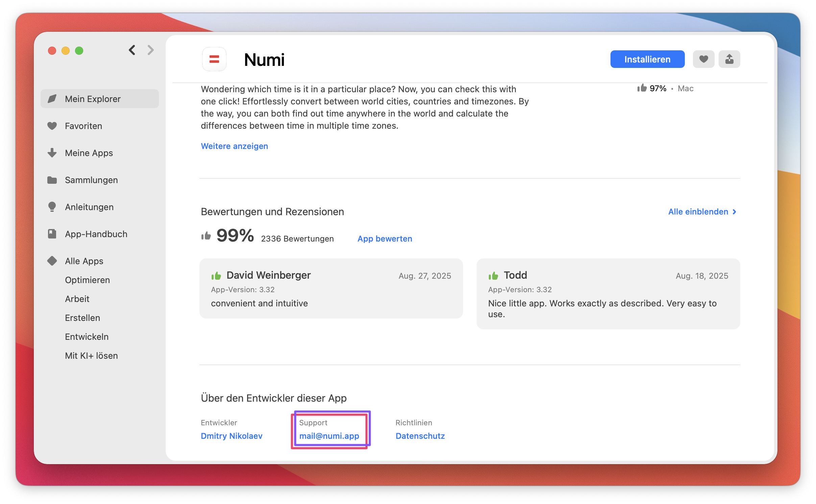Image resolution: width=816 pixels, height=504 pixels.
Task: Open the Erstellen category
Action: point(82,318)
